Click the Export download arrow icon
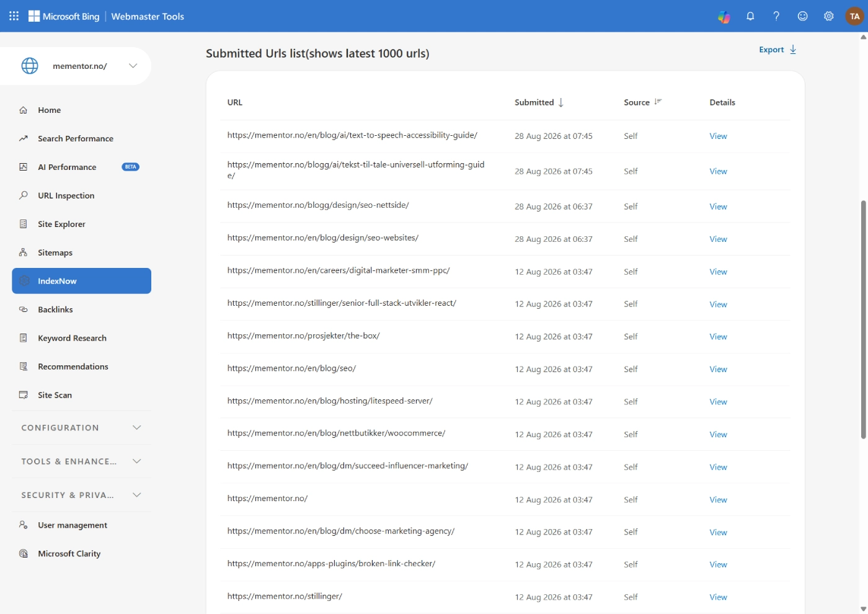The image size is (868, 614). tap(793, 50)
